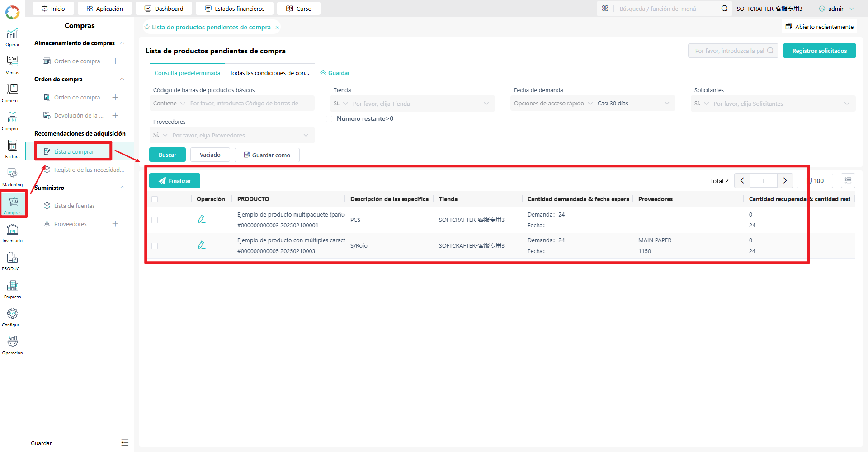Expand the Tienda selection dropdown

coord(412,104)
